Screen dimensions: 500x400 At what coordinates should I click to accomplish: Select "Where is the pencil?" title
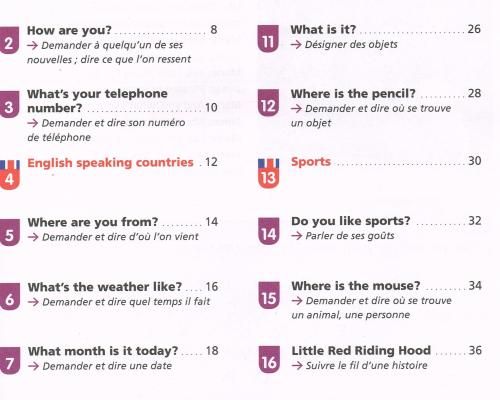coord(353,94)
